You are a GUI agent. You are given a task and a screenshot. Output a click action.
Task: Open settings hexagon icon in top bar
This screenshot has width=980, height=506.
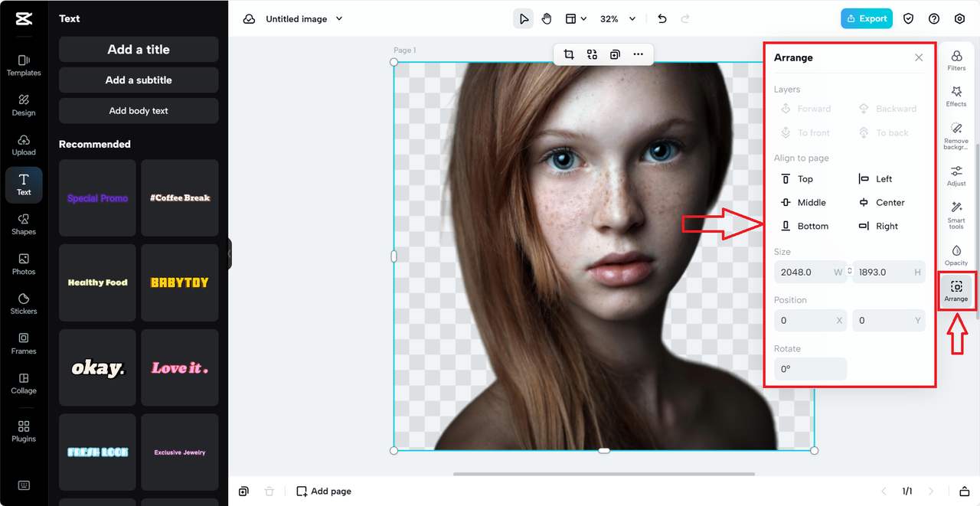pyautogui.click(x=960, y=19)
